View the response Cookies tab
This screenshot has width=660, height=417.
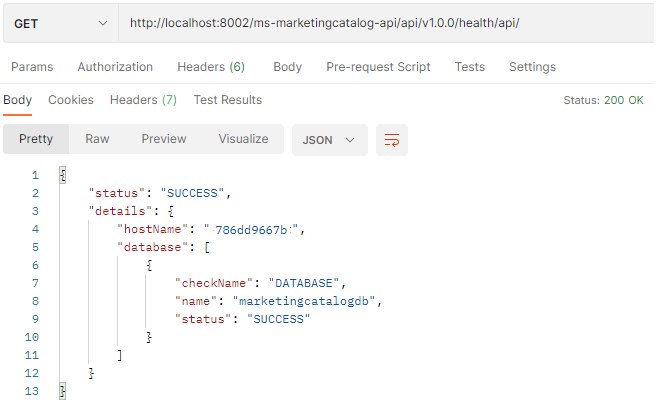pos(71,100)
